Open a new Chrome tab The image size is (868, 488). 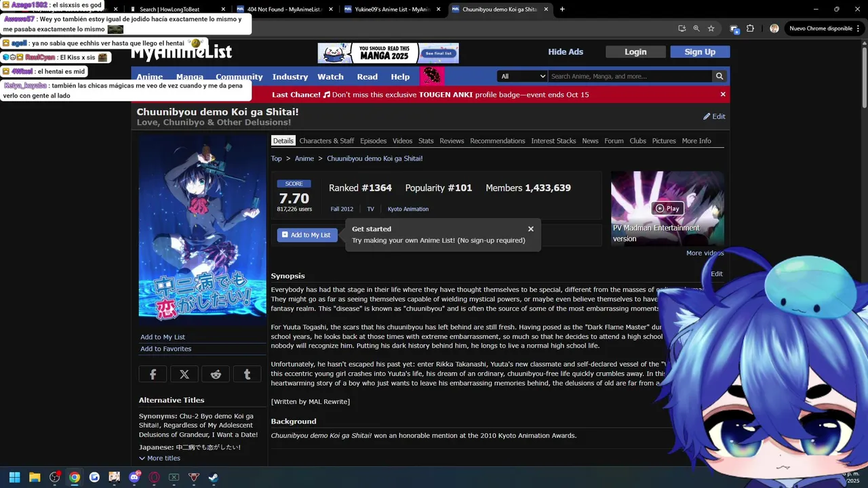tap(562, 9)
